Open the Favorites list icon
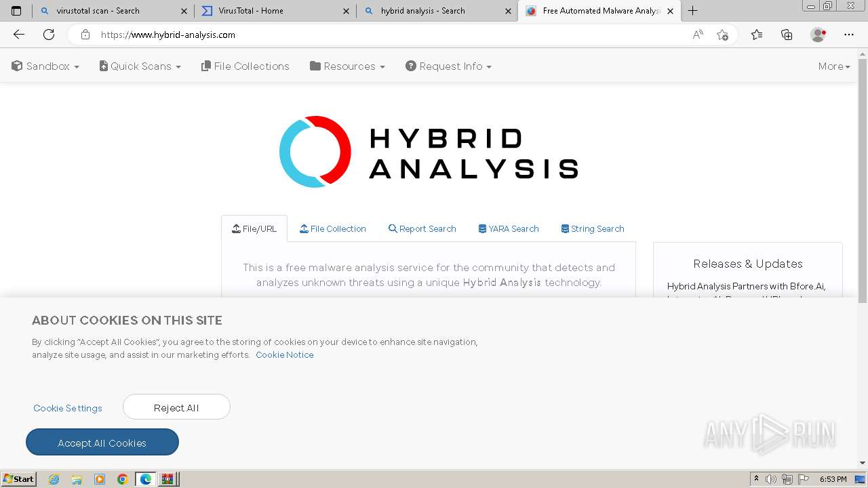The image size is (868, 488). coord(757,35)
